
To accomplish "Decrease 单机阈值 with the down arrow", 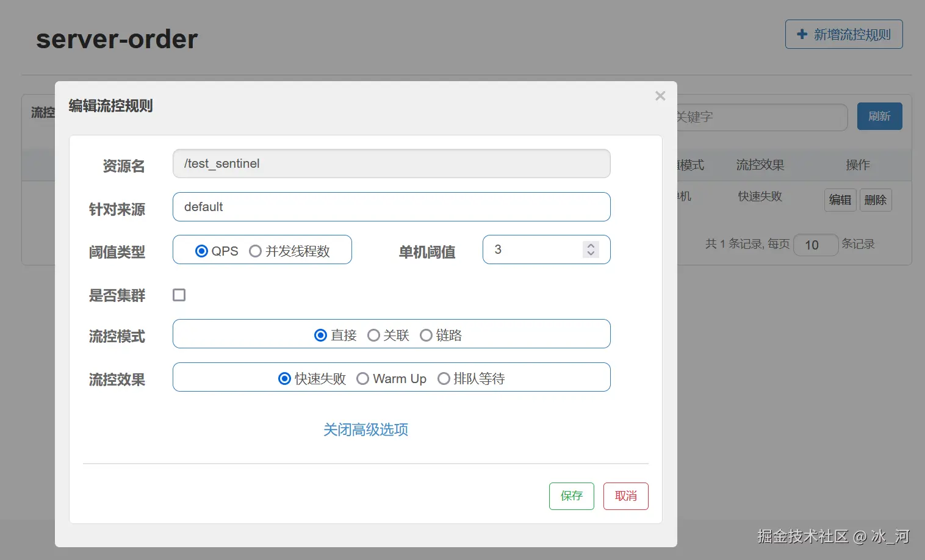I will point(591,253).
